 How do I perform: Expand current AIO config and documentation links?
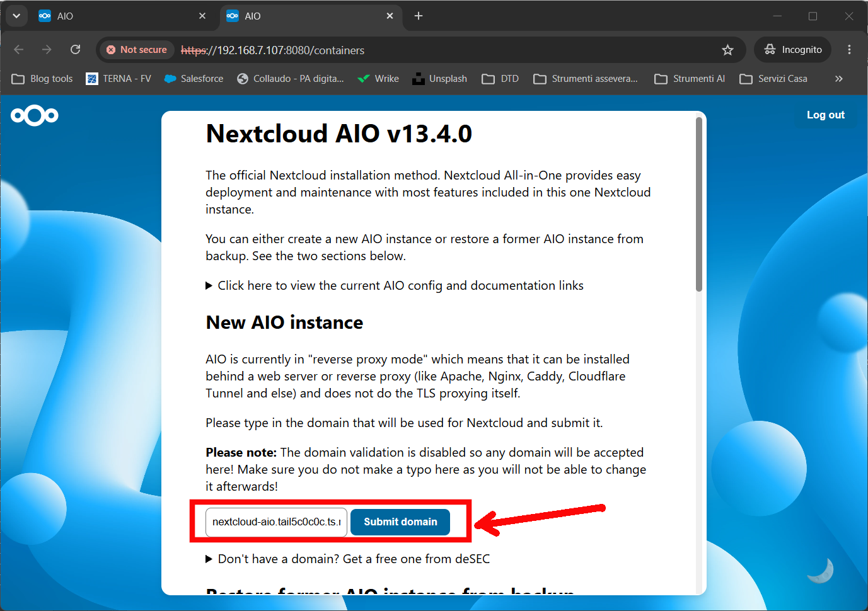pos(395,285)
